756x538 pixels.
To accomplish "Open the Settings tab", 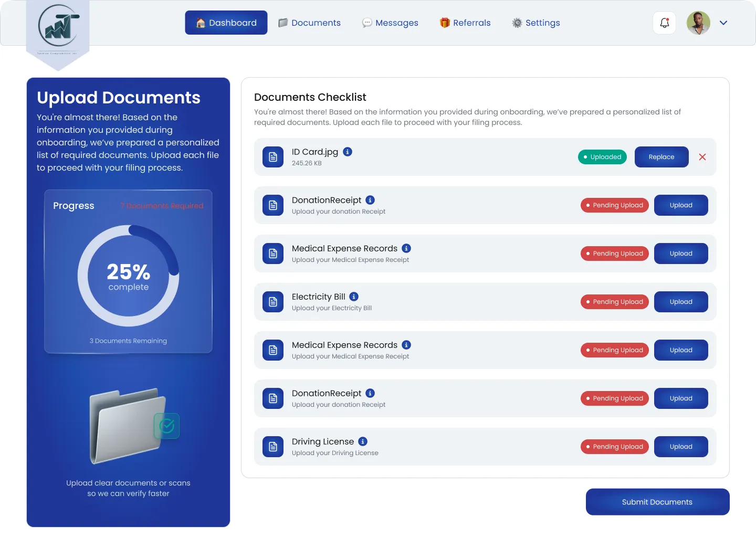I will (x=536, y=23).
